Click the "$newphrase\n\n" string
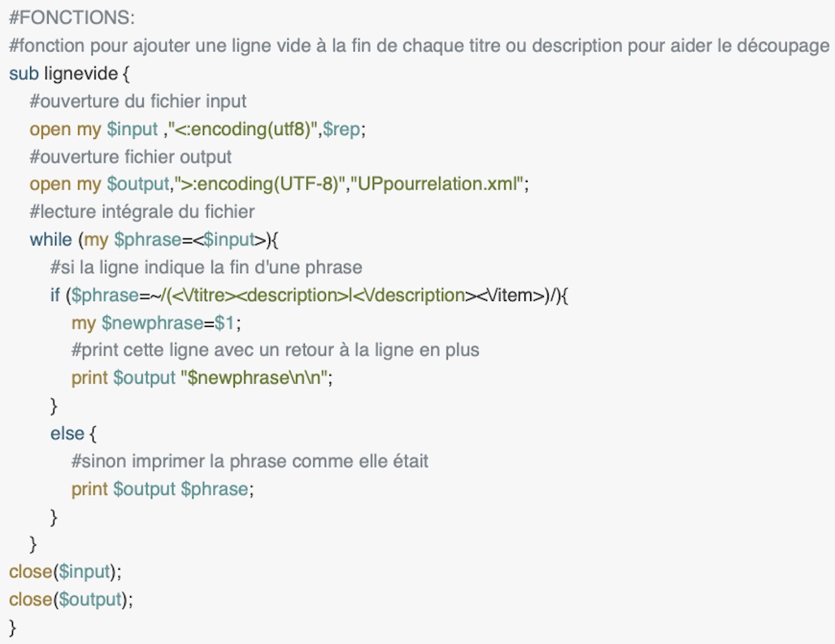835x644 pixels. click(254, 377)
